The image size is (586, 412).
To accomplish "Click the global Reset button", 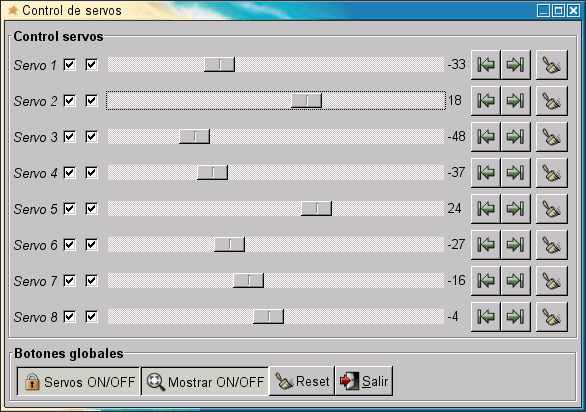I will tap(302, 381).
